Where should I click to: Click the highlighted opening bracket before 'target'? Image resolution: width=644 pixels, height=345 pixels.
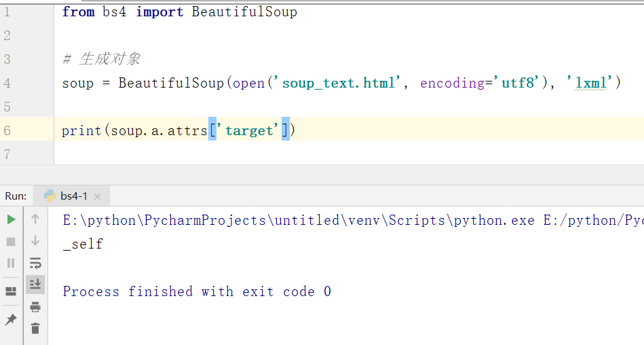pos(212,129)
